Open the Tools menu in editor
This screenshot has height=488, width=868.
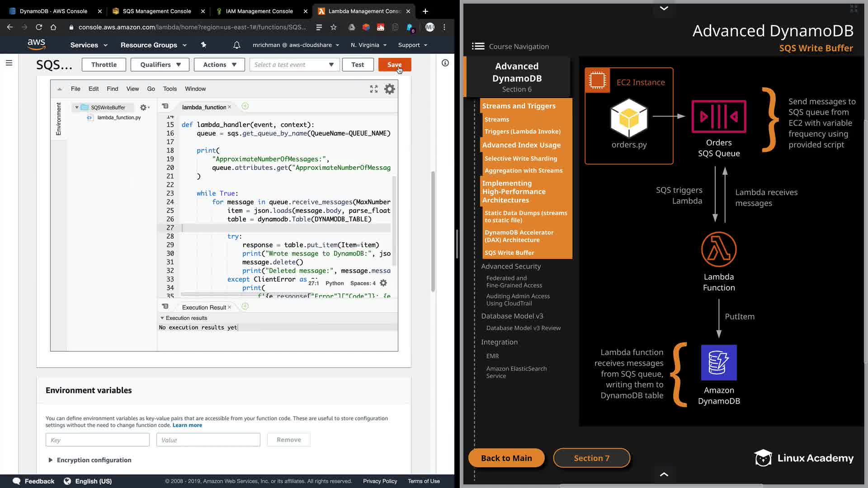click(x=170, y=89)
